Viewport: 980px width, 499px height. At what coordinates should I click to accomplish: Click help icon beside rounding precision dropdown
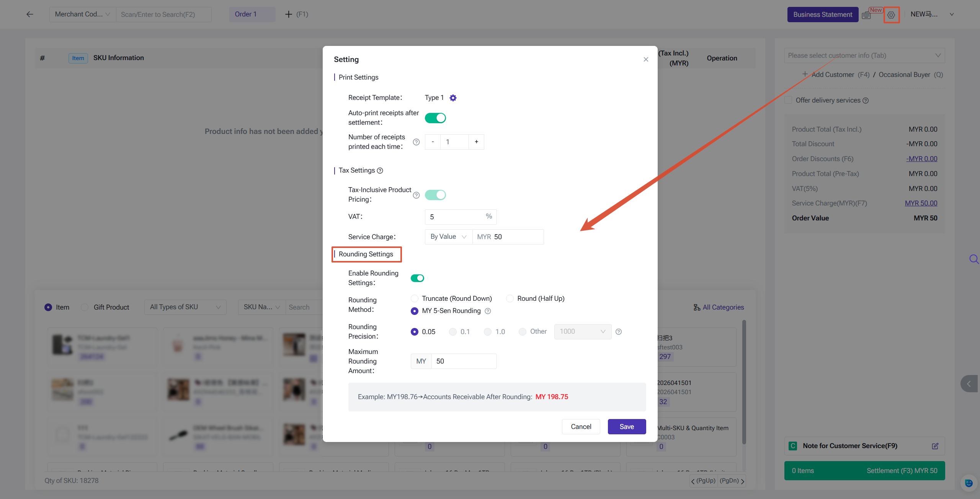point(619,332)
